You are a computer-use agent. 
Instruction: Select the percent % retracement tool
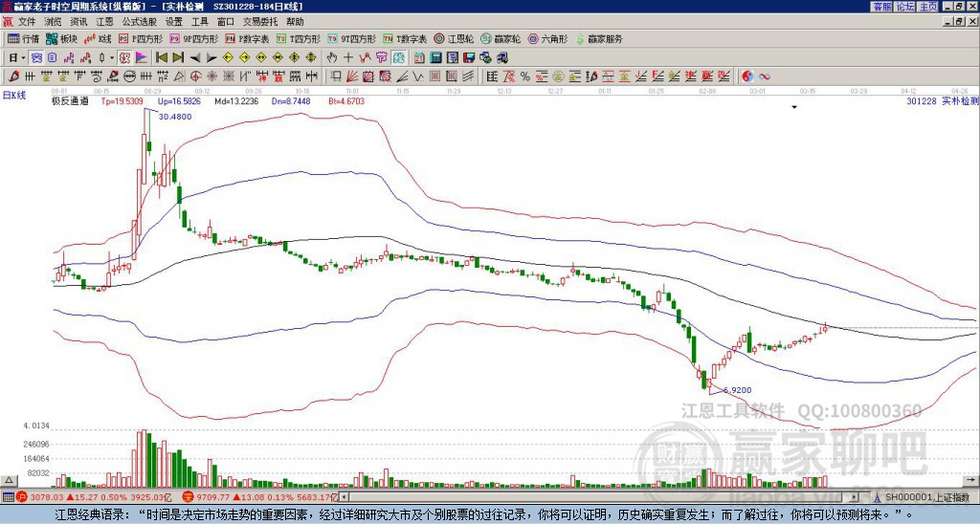525,76
